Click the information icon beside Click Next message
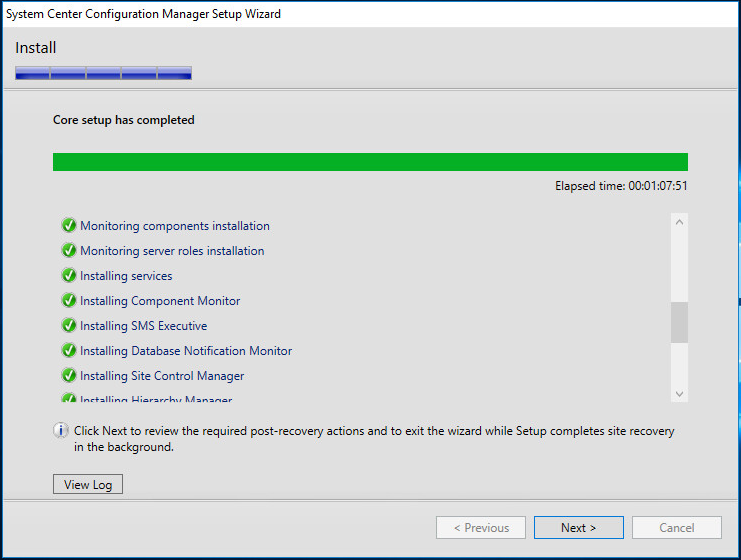This screenshot has width=741, height=560. [60, 431]
